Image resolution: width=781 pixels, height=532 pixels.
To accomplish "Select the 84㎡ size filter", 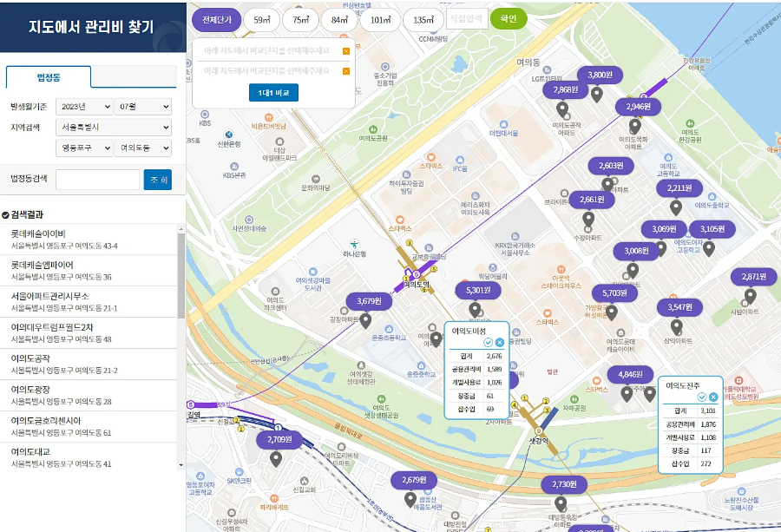I will [x=339, y=20].
